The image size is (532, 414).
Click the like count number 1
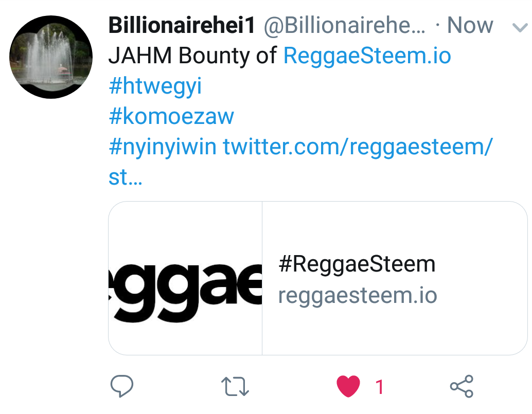coord(380,387)
